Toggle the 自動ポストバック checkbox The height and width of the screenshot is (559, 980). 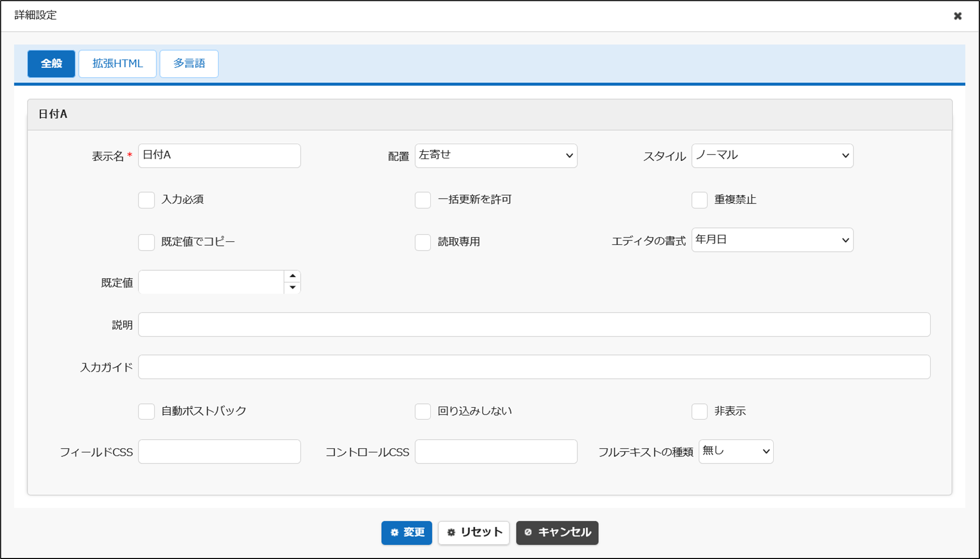pos(147,411)
